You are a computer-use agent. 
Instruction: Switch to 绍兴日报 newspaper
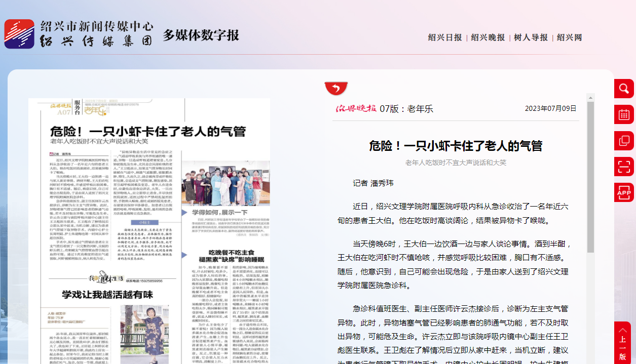pyautogui.click(x=445, y=37)
